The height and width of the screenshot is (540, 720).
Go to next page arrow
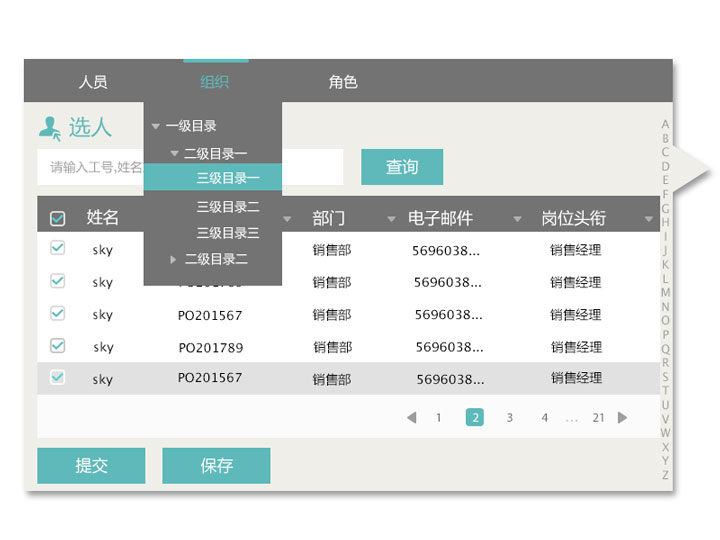point(622,417)
